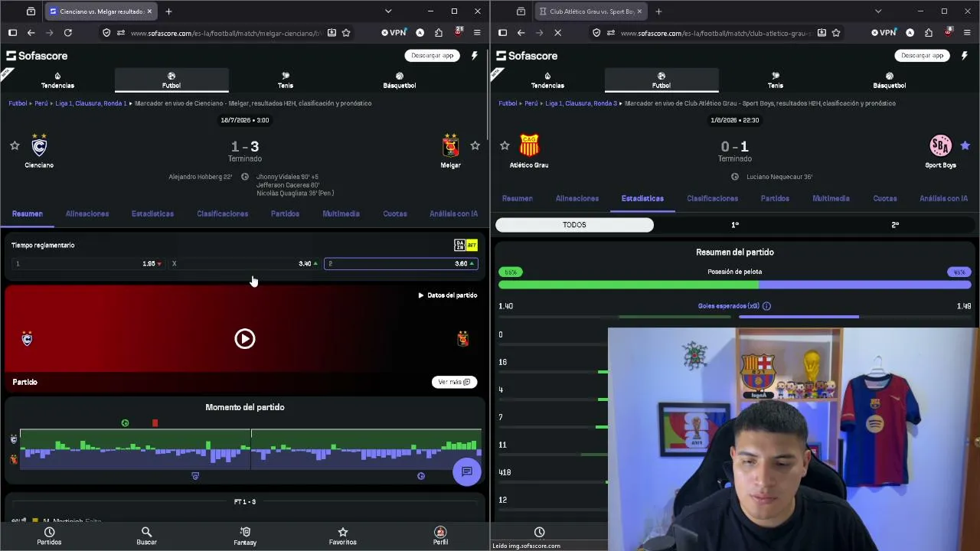980x551 pixels.
Task: Open a new tab in right browser
Action: point(658,11)
